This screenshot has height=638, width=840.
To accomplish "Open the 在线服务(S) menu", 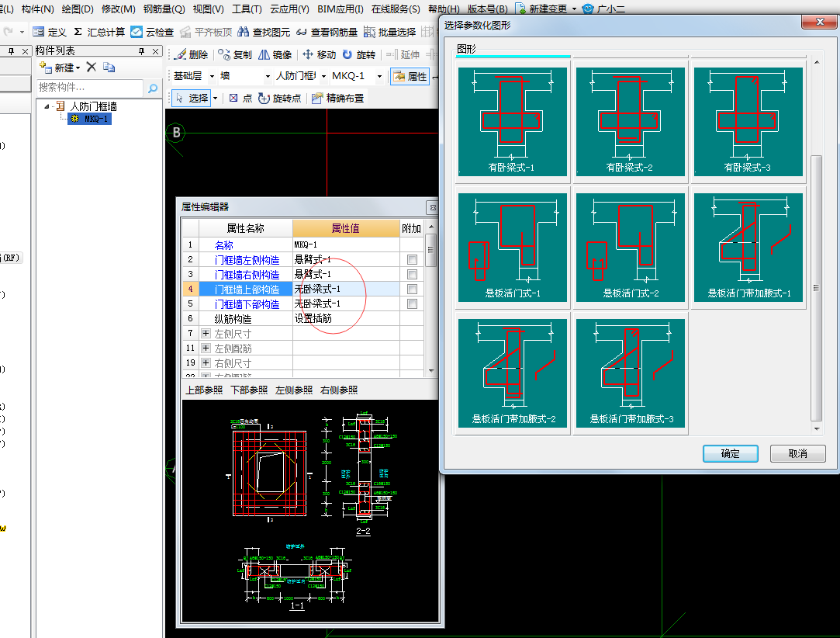I will click(396, 9).
